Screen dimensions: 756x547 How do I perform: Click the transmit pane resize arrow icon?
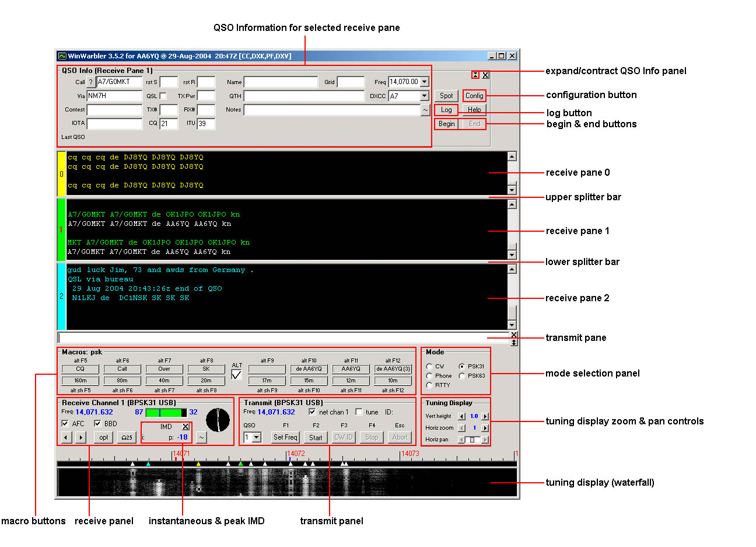(514, 342)
